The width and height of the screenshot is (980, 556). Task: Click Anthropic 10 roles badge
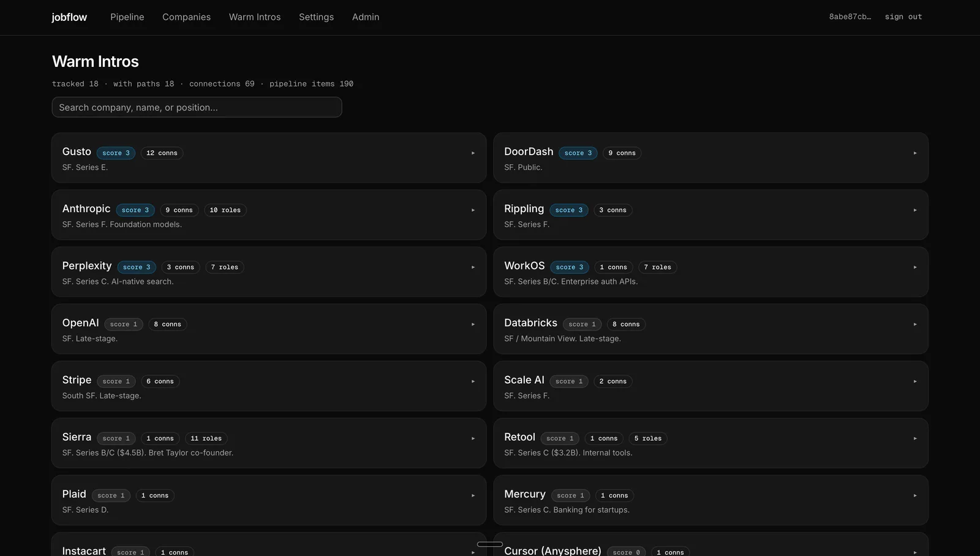(x=225, y=210)
